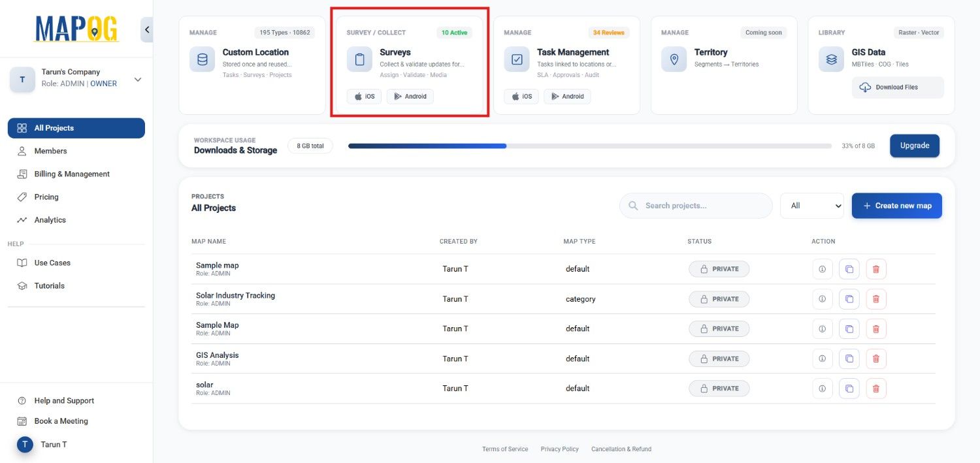The image size is (980, 463).
Task: Open the map type filter dropdown showing All
Action: tap(811, 205)
